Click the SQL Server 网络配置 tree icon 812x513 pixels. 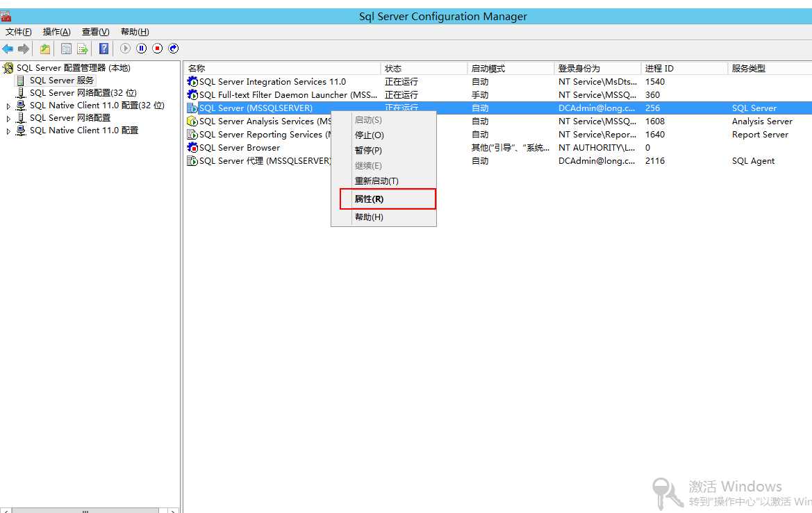coord(21,118)
